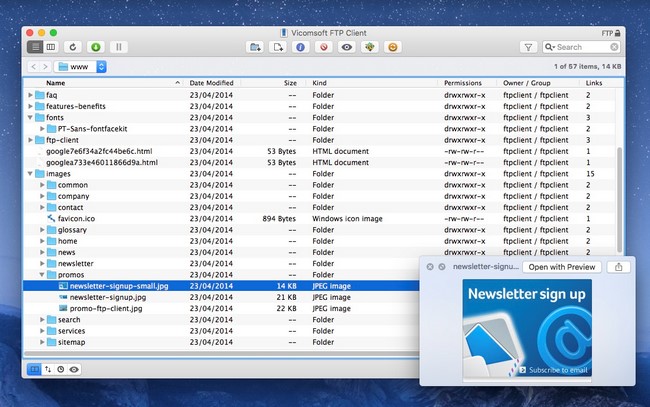Go forward with the right arrow
This screenshot has height=407, width=650.
click(x=45, y=67)
